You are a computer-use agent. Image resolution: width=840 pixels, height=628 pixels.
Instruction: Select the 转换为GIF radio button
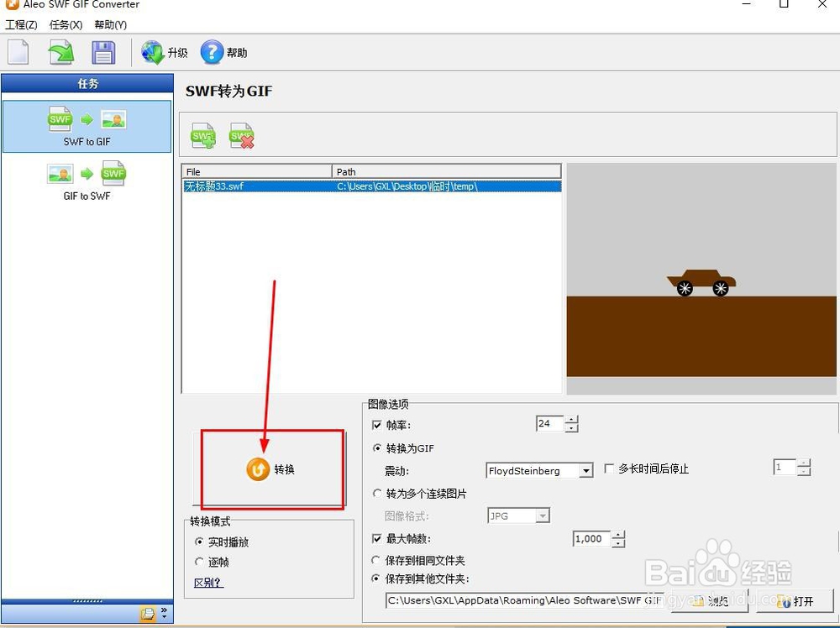(377, 448)
